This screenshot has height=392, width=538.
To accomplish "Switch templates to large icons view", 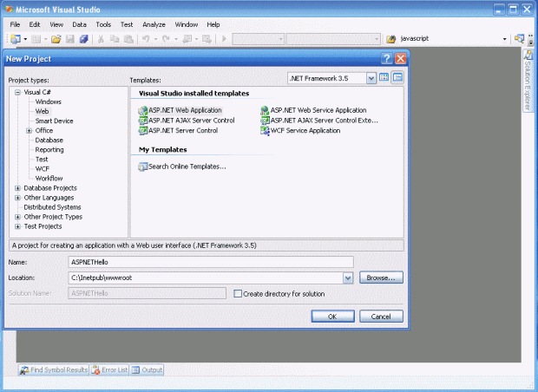I will 384,77.
